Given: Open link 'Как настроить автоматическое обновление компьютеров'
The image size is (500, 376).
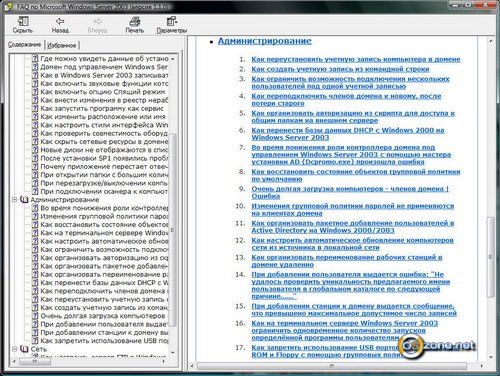Looking at the screenshot, I should [352, 244].
